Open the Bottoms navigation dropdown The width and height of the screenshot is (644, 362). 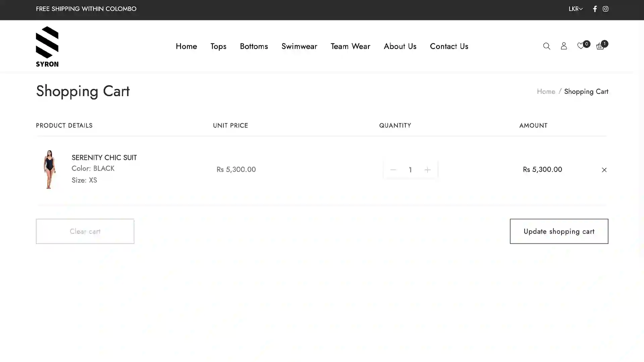coord(254,46)
